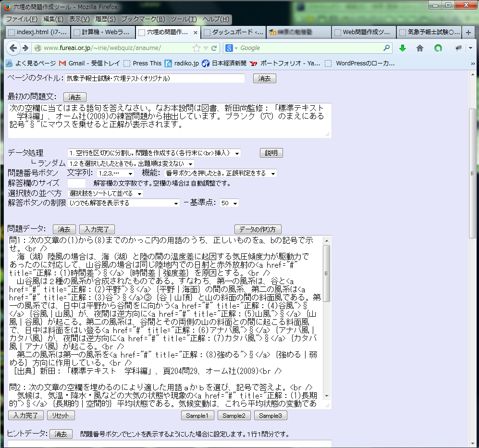Open 選択肢の並べ方 dropdown
Image resolution: width=479 pixels, height=448 pixels.
(105, 193)
